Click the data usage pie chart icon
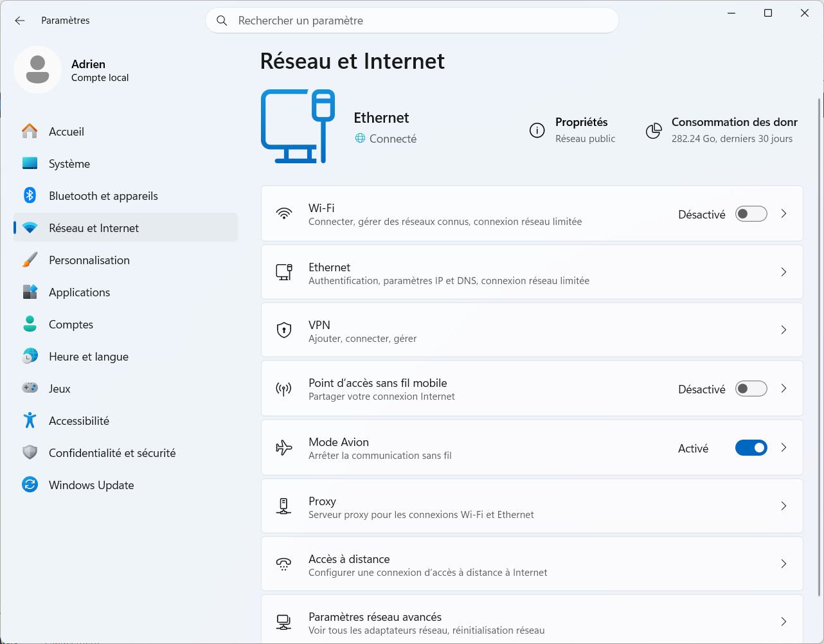The height and width of the screenshot is (644, 824). pyautogui.click(x=654, y=130)
